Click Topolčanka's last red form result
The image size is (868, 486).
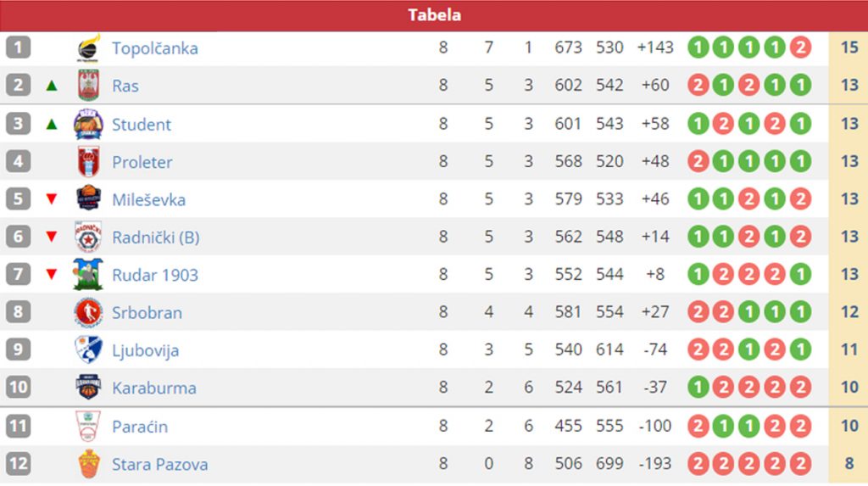[800, 47]
